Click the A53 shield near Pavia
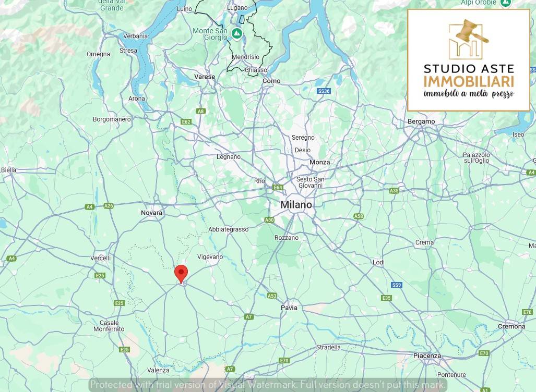 click(272, 296)
